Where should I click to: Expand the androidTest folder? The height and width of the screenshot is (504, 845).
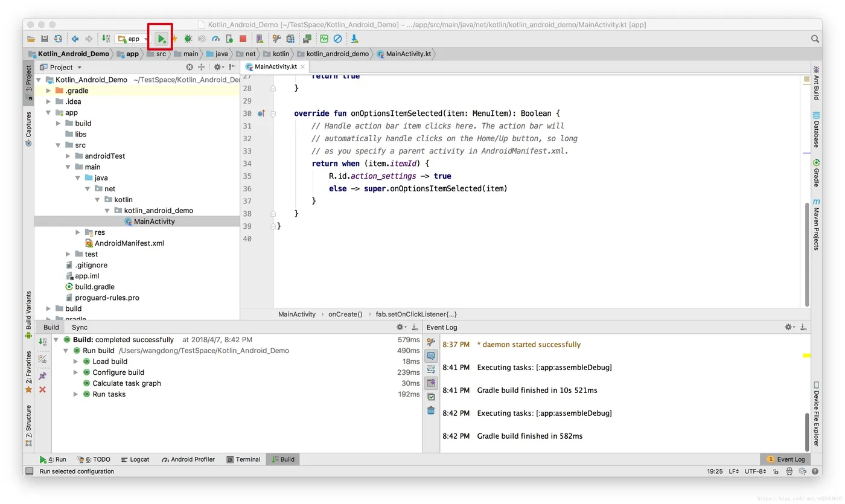(x=68, y=156)
